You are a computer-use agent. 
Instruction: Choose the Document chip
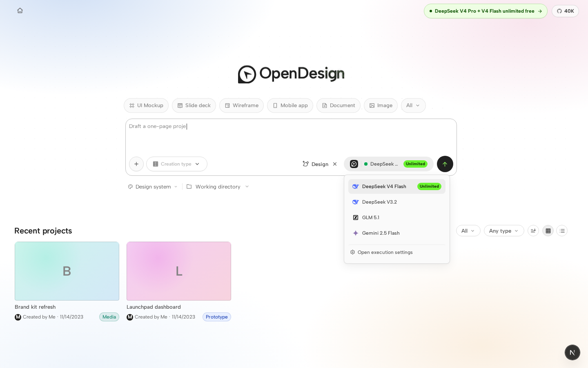[339, 105]
